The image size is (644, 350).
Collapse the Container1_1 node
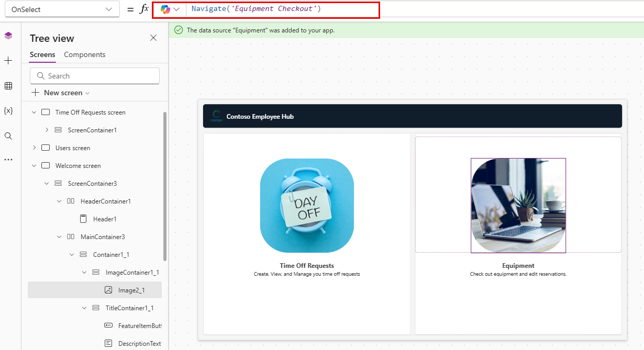(72, 255)
